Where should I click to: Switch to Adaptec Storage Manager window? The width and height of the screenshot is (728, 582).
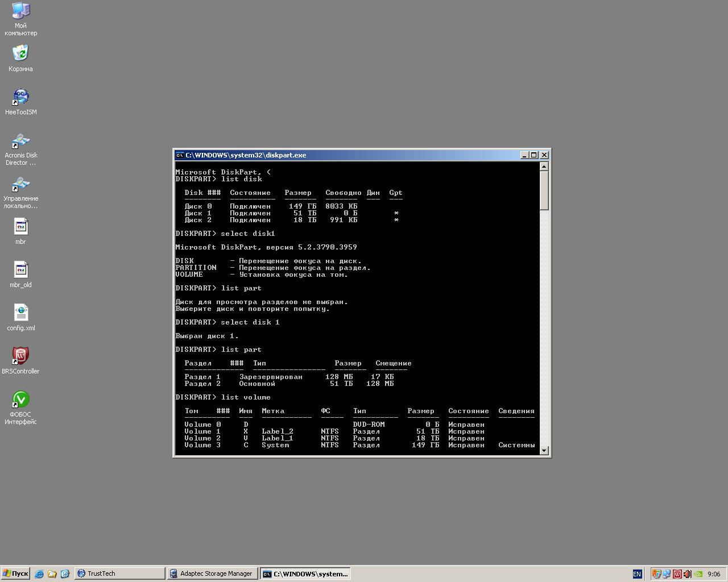coord(212,574)
